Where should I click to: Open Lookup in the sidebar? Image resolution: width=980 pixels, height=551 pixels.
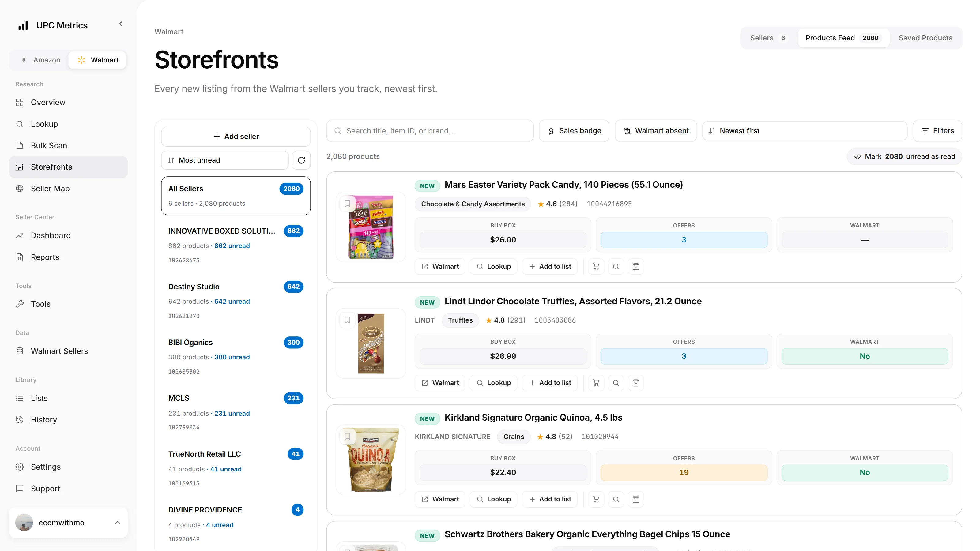click(x=68, y=124)
